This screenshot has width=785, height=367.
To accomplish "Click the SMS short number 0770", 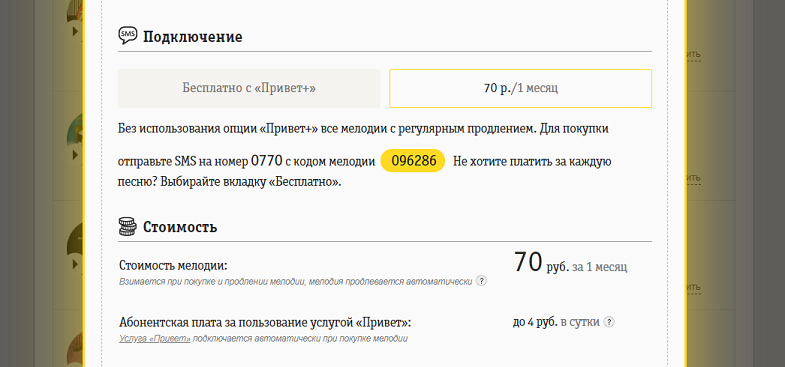I will (x=266, y=161).
